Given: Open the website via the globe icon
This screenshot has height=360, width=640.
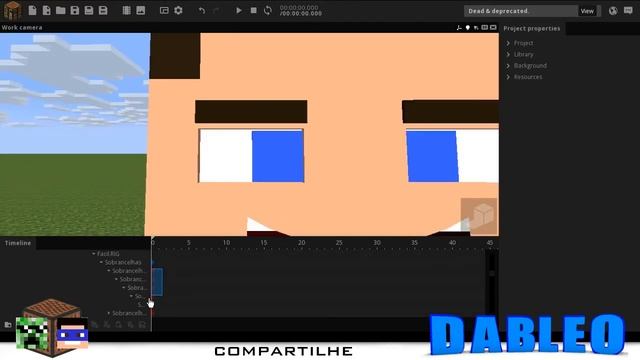Looking at the screenshot, I should point(613,11).
